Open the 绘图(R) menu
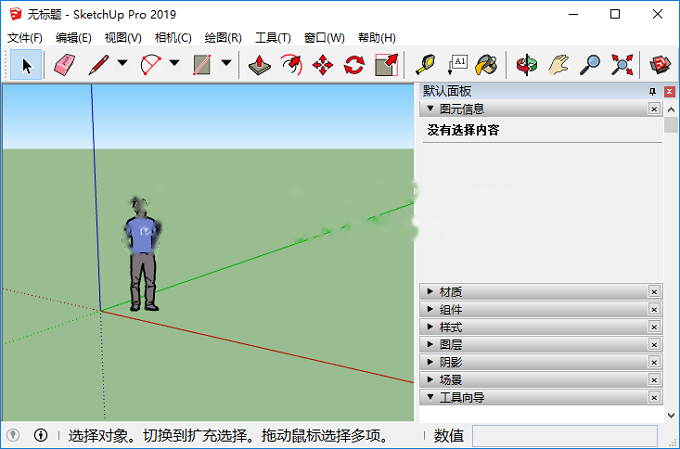The image size is (680, 449). (x=223, y=38)
